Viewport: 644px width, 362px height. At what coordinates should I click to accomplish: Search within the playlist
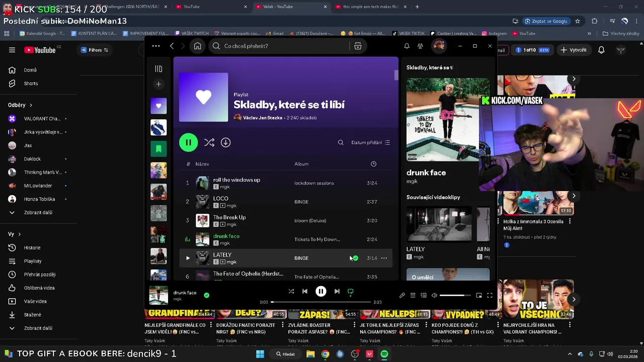coord(341,142)
